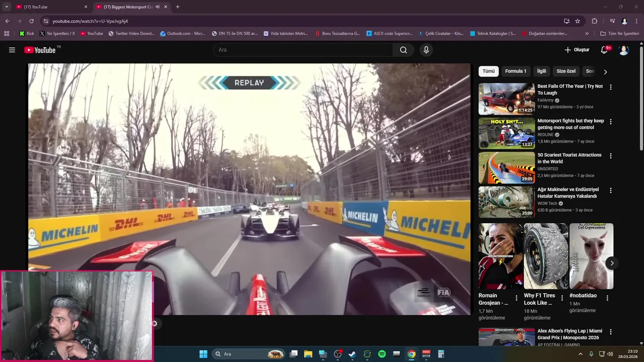Viewport: 644px width, 362px height.
Task: Open options menu for Motorsport fights video
Action: tap(611, 122)
